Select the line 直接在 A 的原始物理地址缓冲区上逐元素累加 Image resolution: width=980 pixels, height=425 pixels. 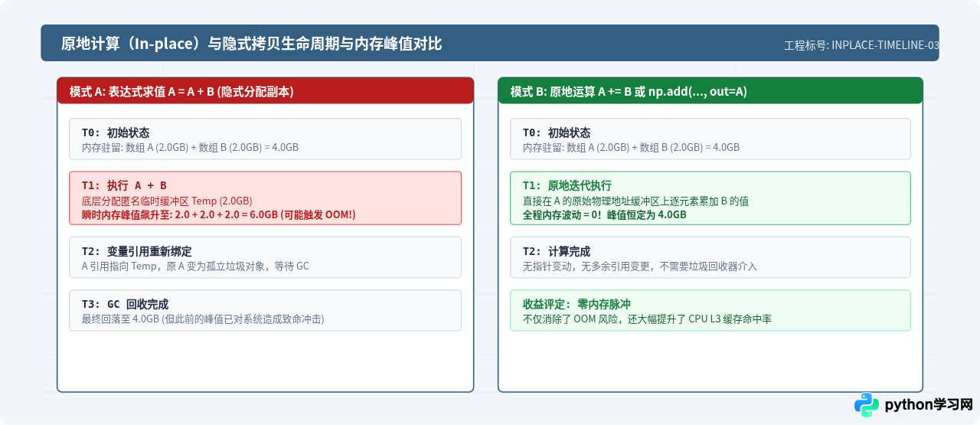coord(635,201)
